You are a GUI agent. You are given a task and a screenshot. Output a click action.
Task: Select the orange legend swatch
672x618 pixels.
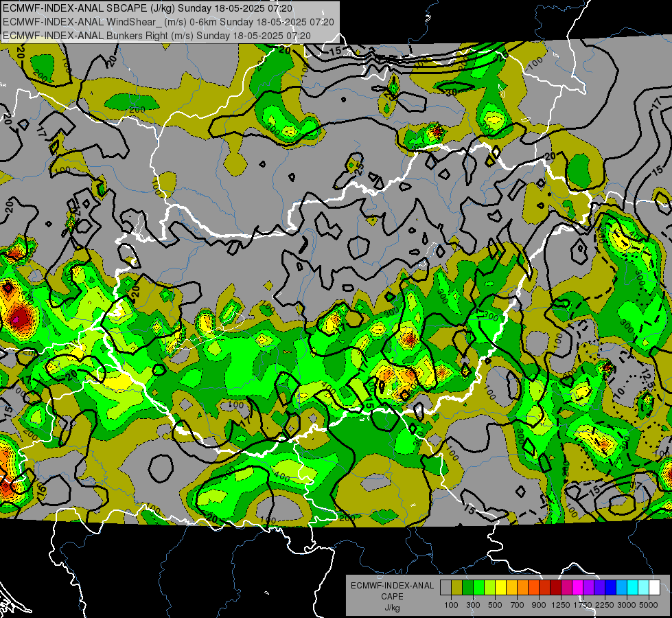click(x=522, y=587)
